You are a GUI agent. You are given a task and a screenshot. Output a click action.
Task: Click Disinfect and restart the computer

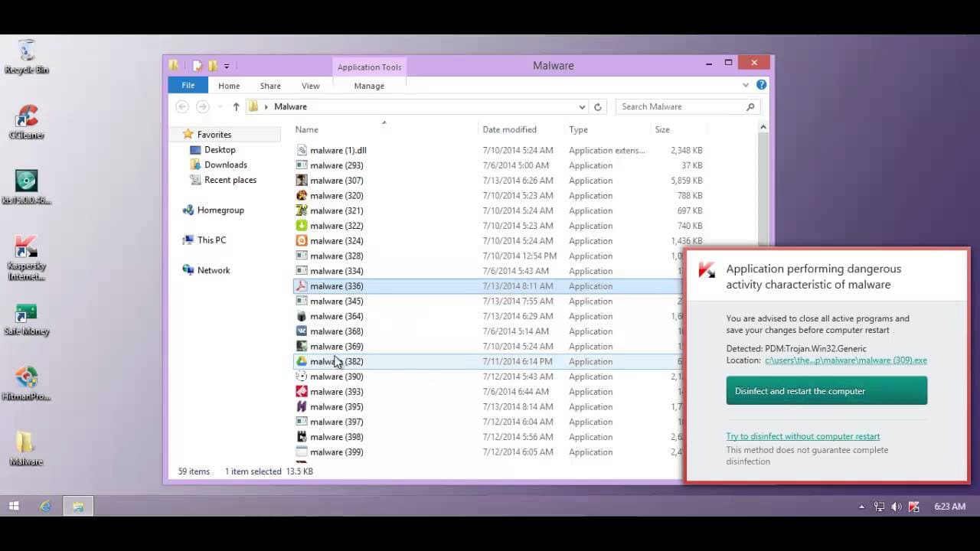click(827, 391)
